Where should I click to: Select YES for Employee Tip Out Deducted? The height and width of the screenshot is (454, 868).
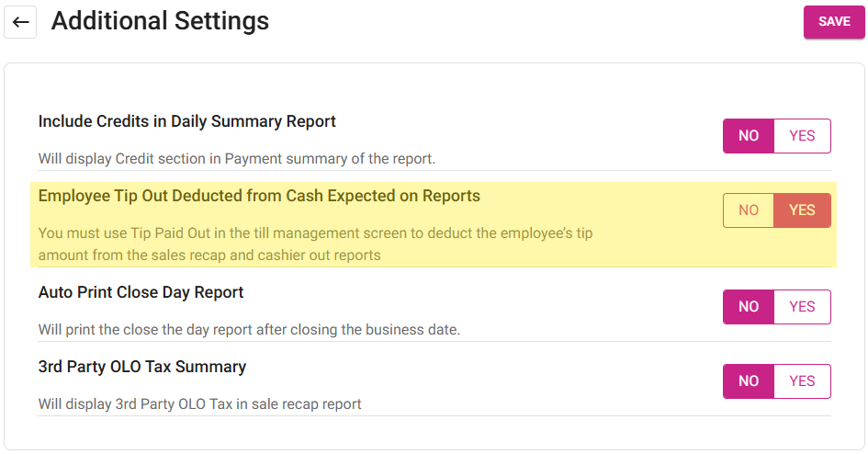pos(802,210)
